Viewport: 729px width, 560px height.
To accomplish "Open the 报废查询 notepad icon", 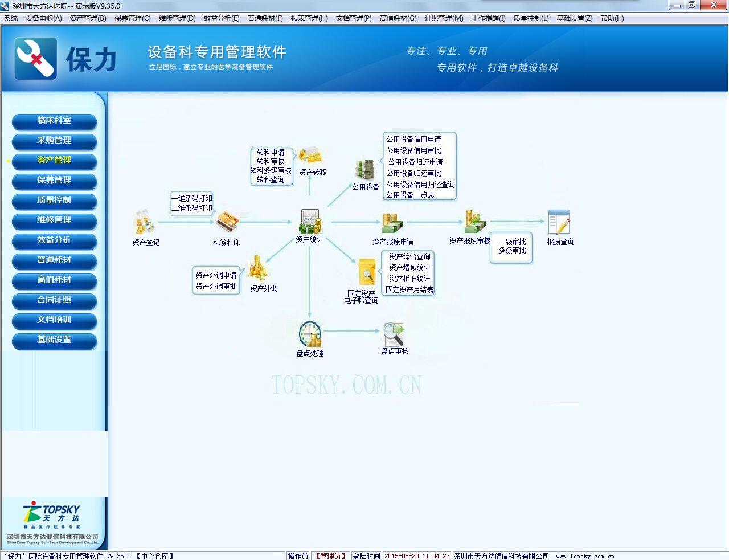I will coord(559,222).
